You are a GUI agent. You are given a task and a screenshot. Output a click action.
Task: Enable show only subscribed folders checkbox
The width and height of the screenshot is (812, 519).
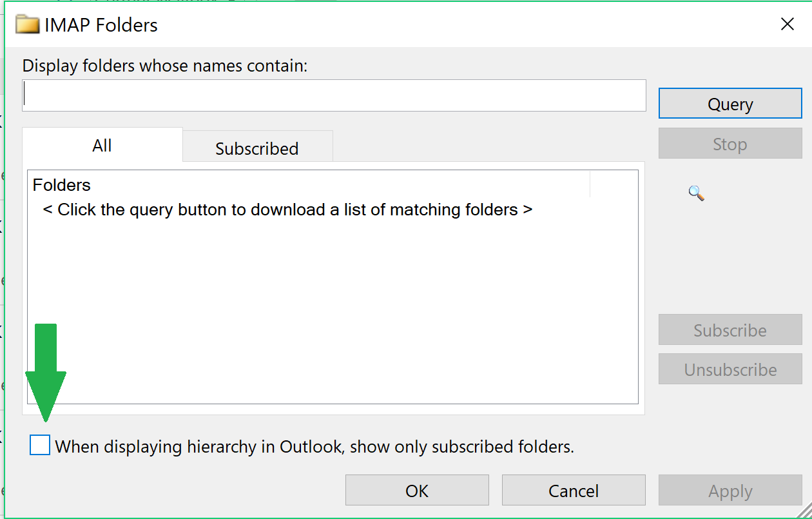coord(40,445)
